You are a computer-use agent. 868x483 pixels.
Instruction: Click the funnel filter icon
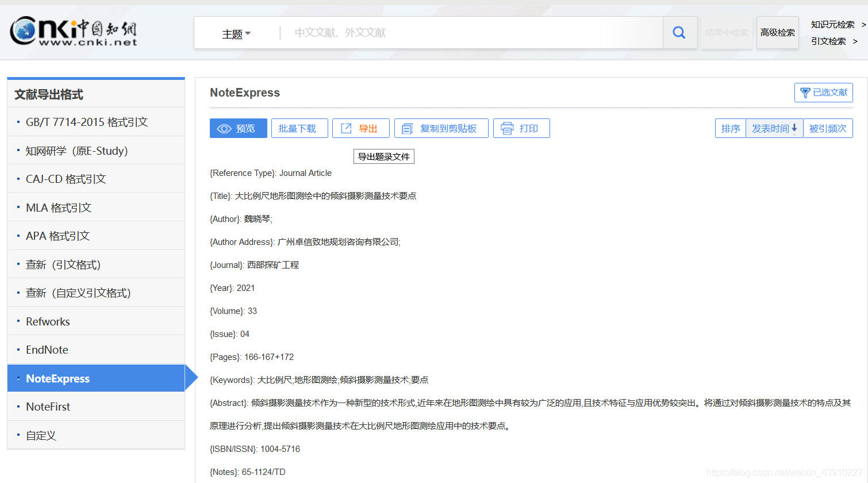point(805,93)
